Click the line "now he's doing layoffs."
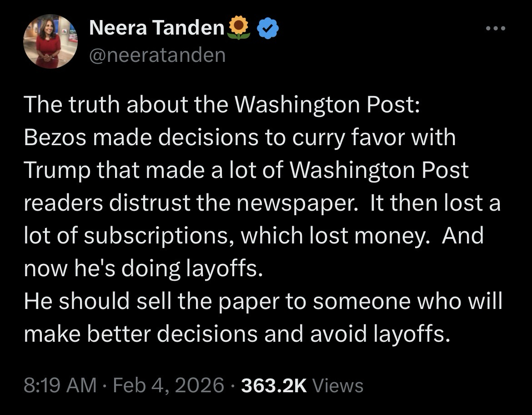The image size is (532, 415). point(143,268)
